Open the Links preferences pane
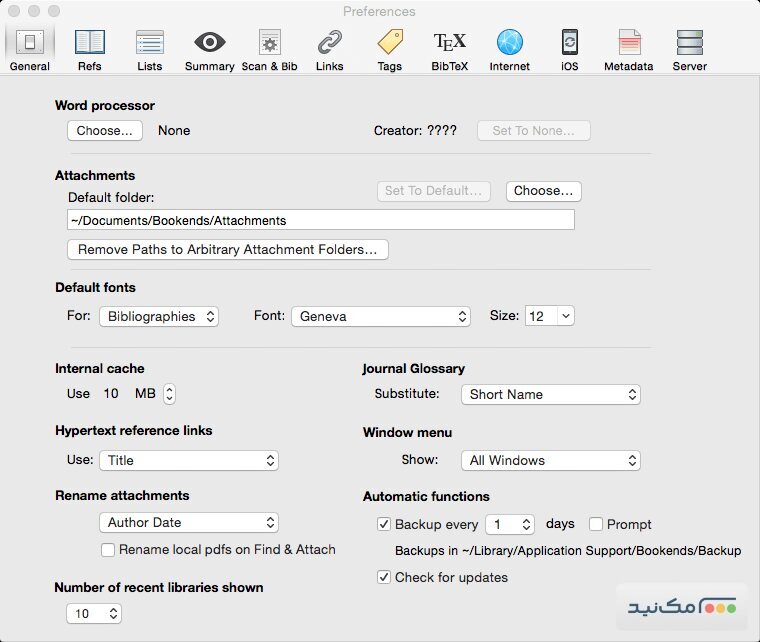Screen dimensions: 760x642 click(329, 50)
